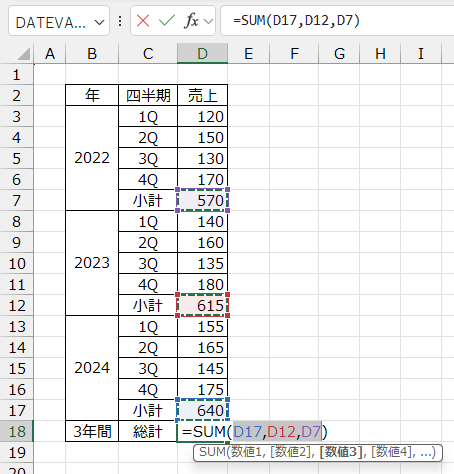
Task: Click the 1Q cell in row 8
Action: (148, 221)
